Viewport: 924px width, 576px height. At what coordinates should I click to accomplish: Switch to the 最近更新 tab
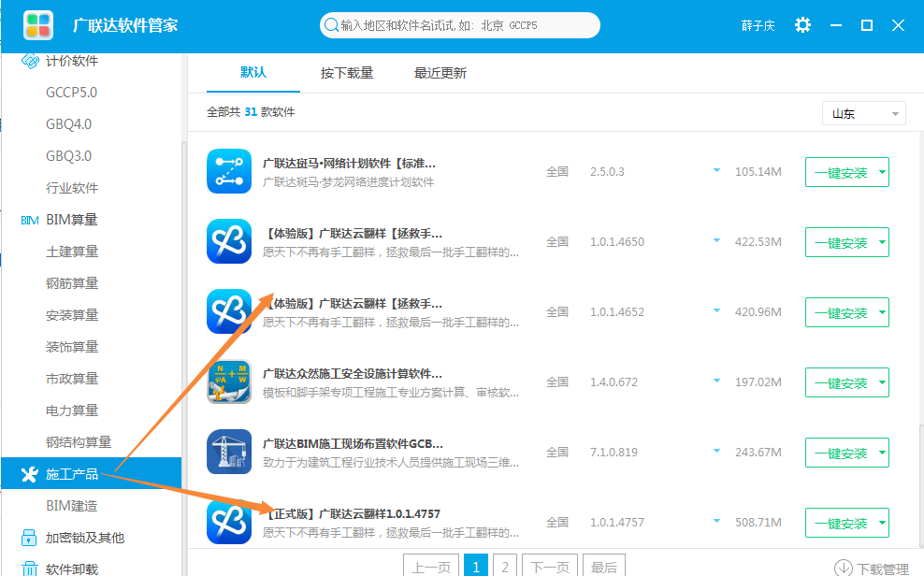440,73
